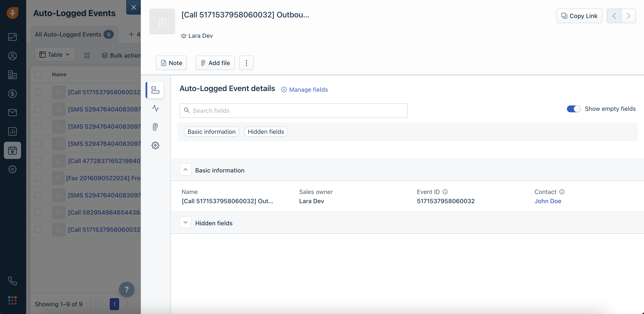Expand the Hidden fields section
Screen dimensions: 644x314
(185, 223)
